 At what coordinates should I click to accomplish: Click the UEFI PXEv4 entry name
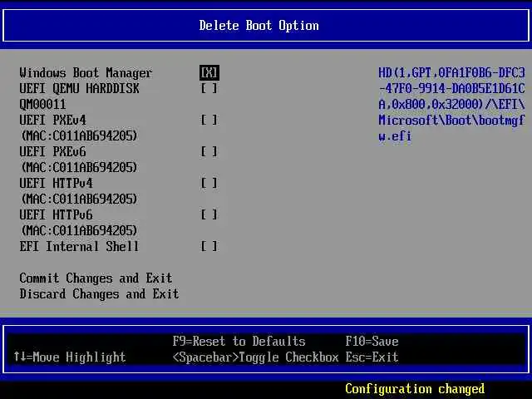(x=52, y=120)
